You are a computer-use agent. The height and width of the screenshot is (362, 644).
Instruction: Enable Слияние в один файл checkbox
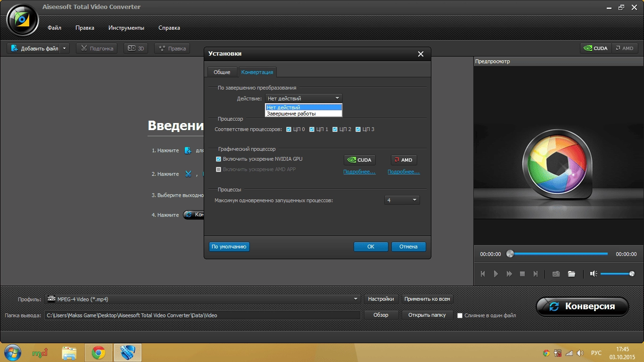coord(460,315)
